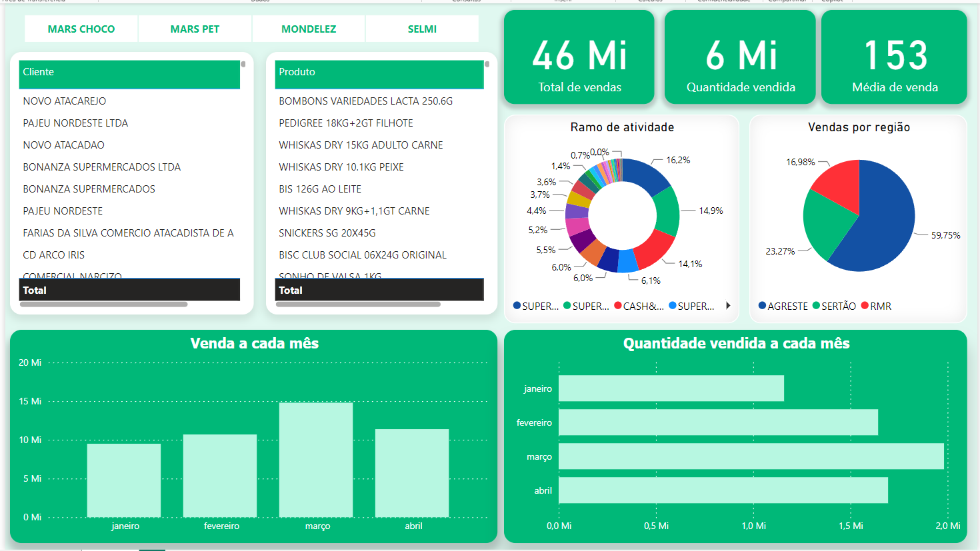Filter the dashboard by MARS PET
This screenshot has width=980, height=551.
click(195, 29)
